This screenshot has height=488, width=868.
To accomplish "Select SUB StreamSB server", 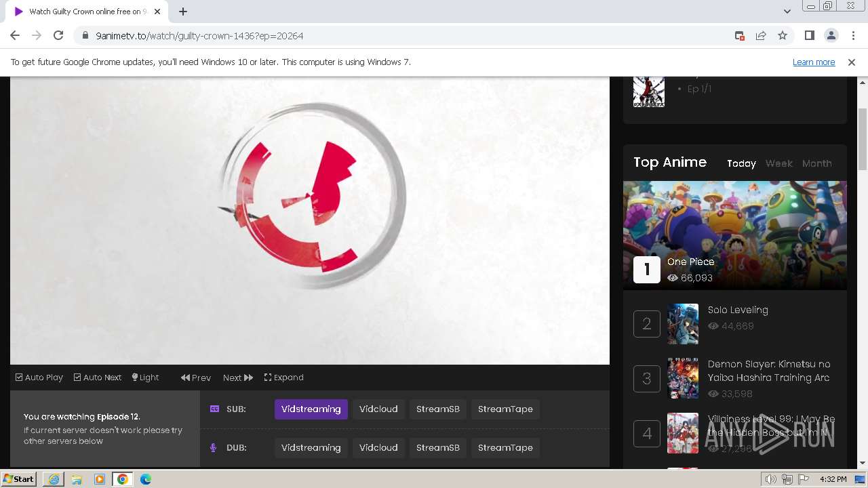I will (438, 409).
